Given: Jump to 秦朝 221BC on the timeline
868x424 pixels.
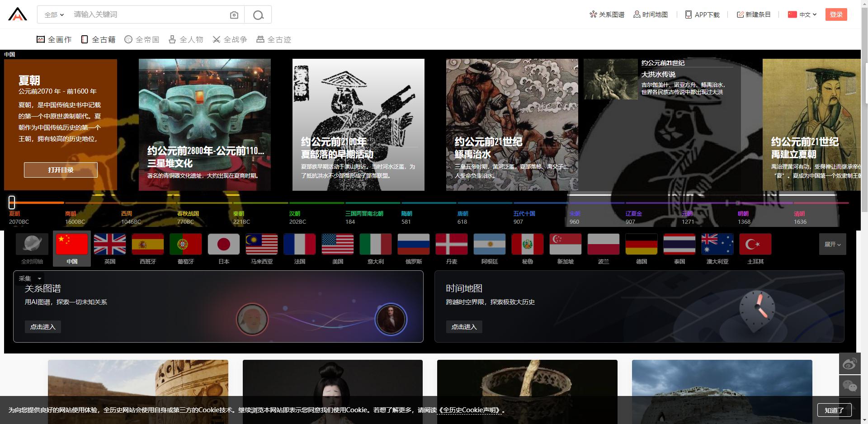Looking at the screenshot, I should pyautogui.click(x=241, y=217).
